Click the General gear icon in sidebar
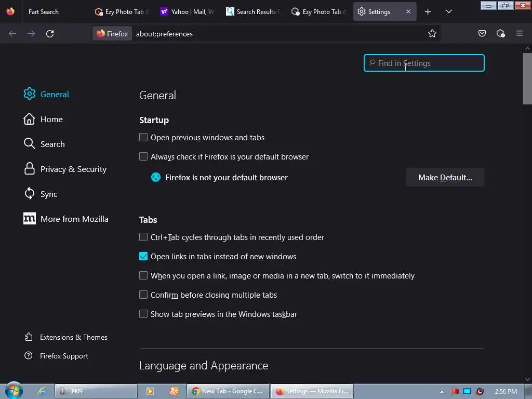 [30, 94]
